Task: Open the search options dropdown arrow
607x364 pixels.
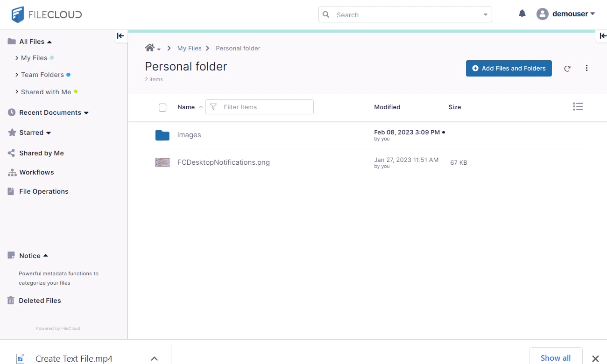Action: point(485,15)
